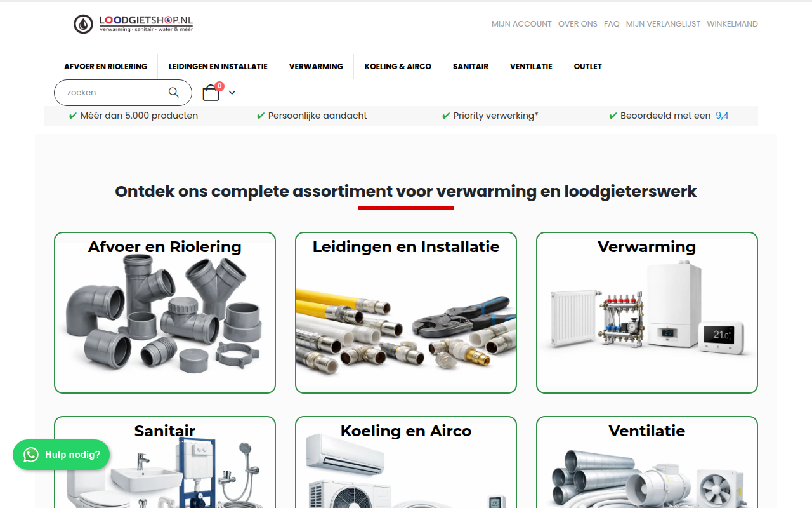Click the WhatsApp icon in Hulp nodig

[31, 455]
